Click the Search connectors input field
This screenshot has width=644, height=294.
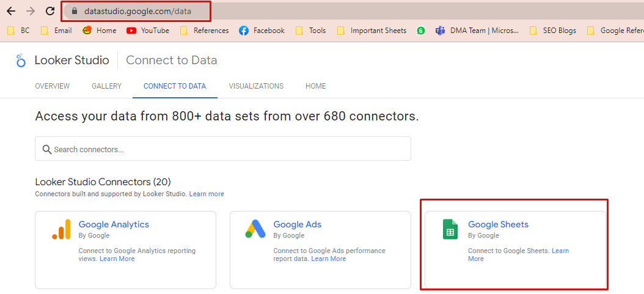click(222, 149)
